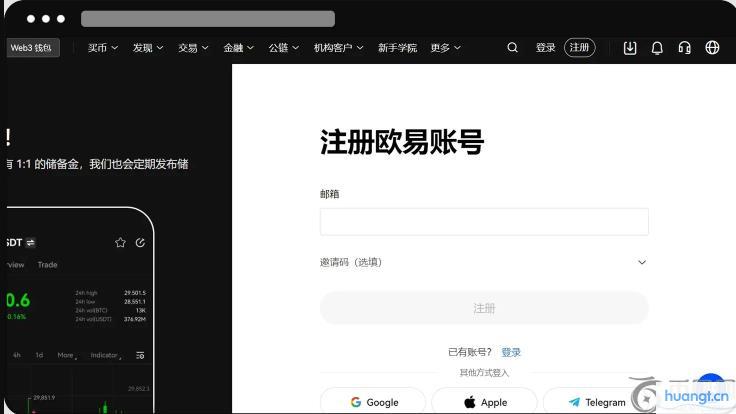
Task: Select the 新手学院 menu item
Action: [x=397, y=48]
